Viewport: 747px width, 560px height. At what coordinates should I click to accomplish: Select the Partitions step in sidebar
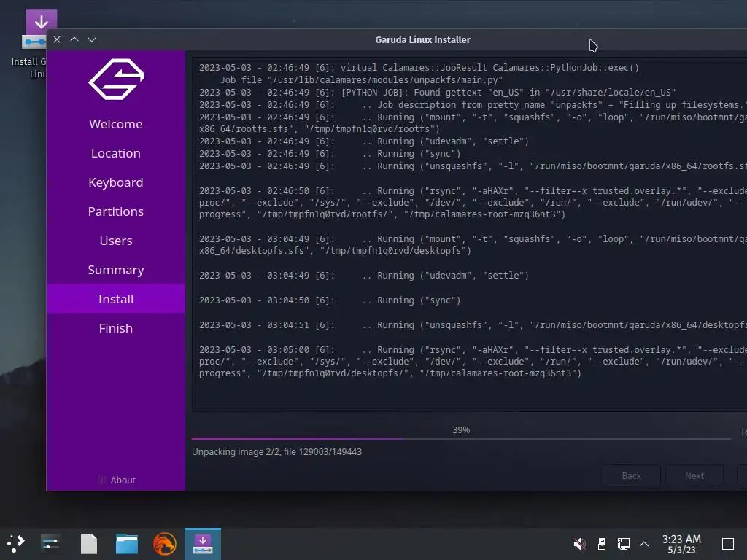point(116,211)
